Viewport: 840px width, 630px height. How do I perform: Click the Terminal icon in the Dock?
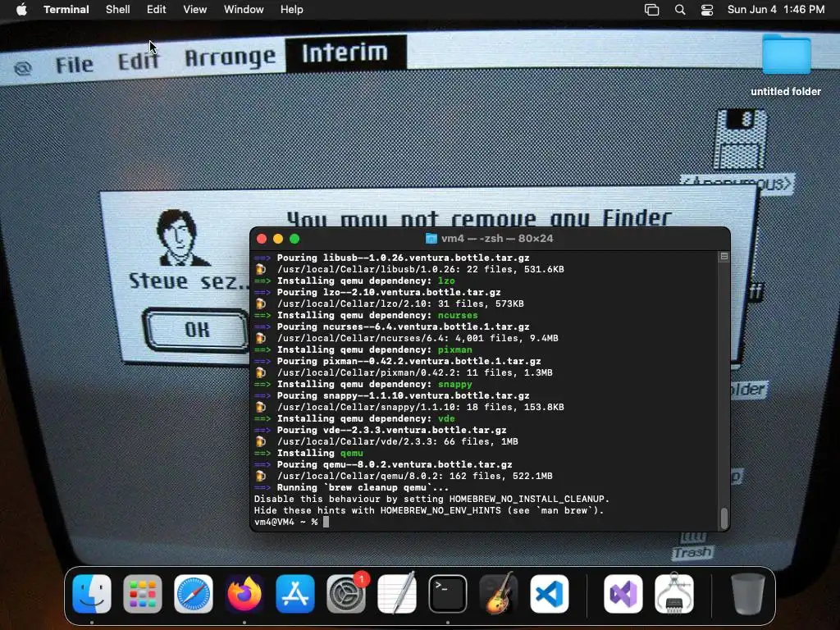(448, 594)
